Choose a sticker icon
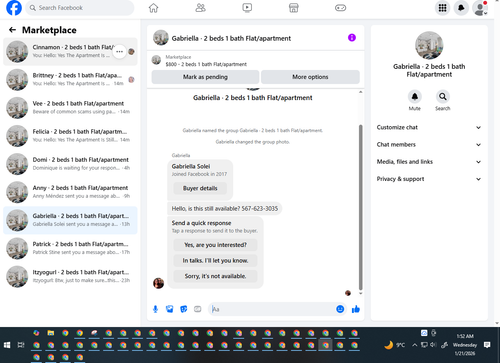The height and width of the screenshot is (363, 500). pyautogui.click(x=184, y=309)
